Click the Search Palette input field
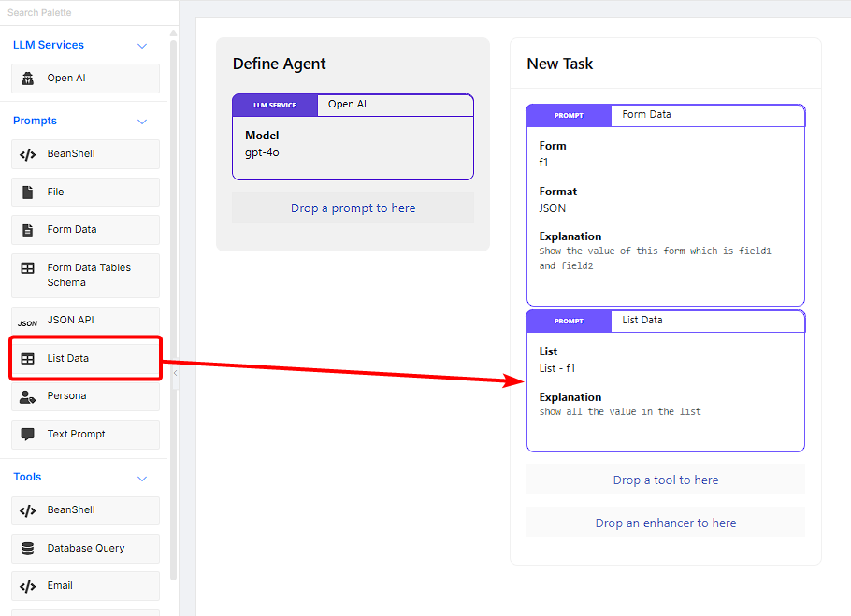 87,12
